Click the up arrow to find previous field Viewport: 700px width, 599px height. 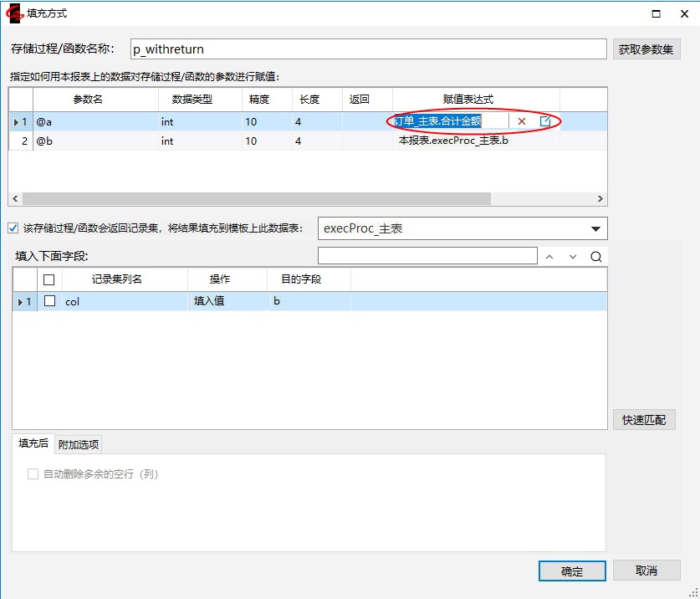(x=549, y=257)
